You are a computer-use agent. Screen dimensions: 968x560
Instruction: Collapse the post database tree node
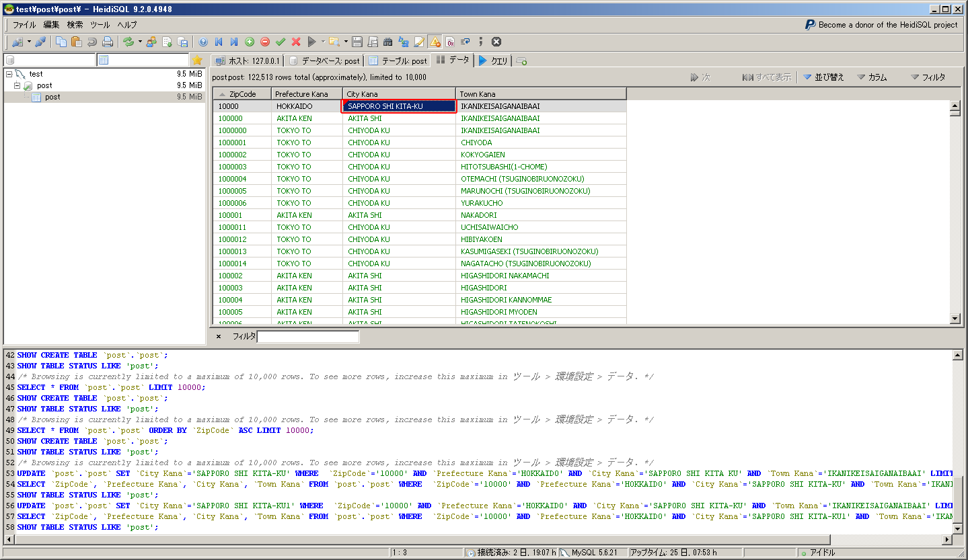(17, 86)
